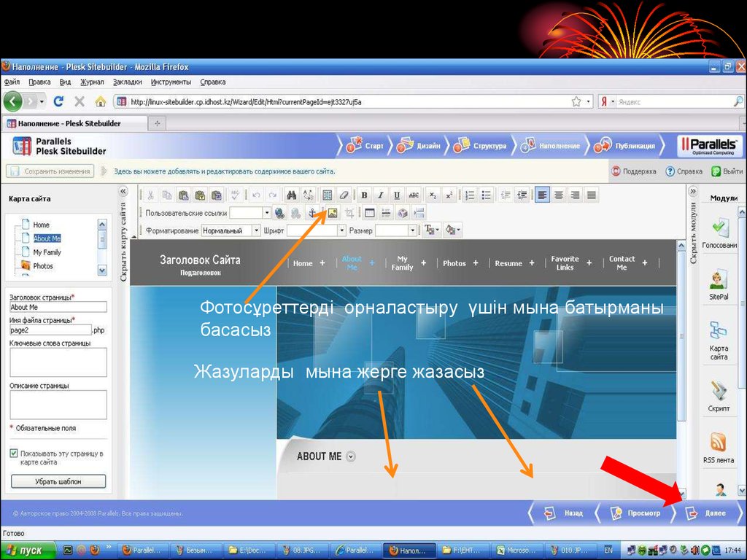Viewport: 747px width, 560px height.
Task: Click the Redo arrow icon
Action: coord(273,195)
